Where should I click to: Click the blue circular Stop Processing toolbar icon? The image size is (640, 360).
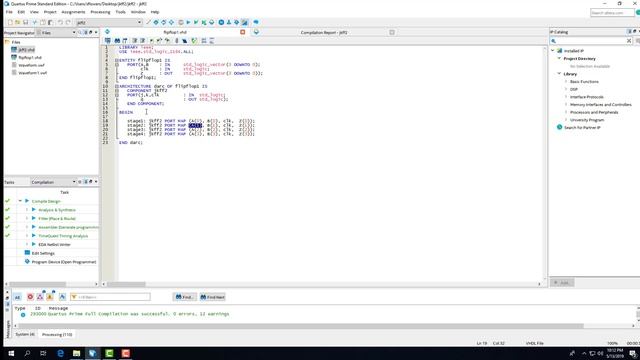[x=221, y=22]
